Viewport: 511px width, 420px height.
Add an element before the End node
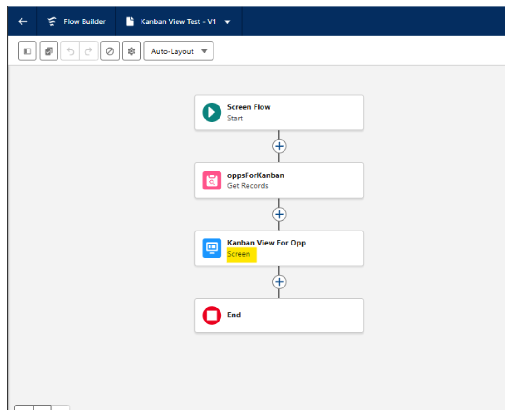click(x=279, y=281)
